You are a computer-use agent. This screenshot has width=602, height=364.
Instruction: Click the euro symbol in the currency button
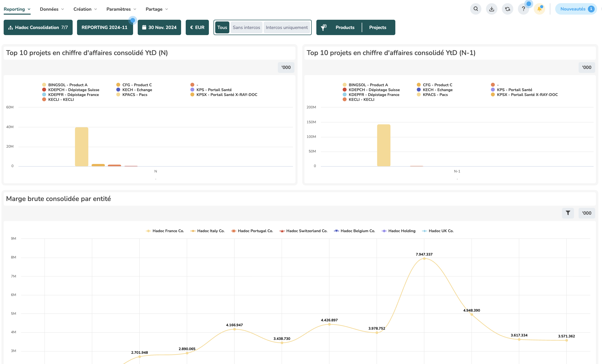[x=192, y=27]
